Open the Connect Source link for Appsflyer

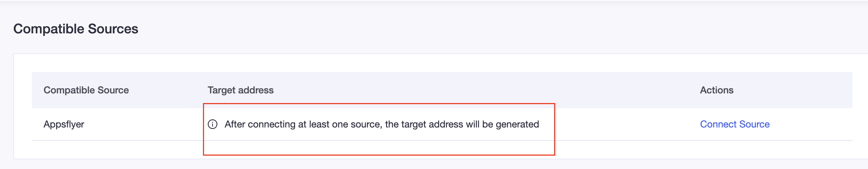735,124
